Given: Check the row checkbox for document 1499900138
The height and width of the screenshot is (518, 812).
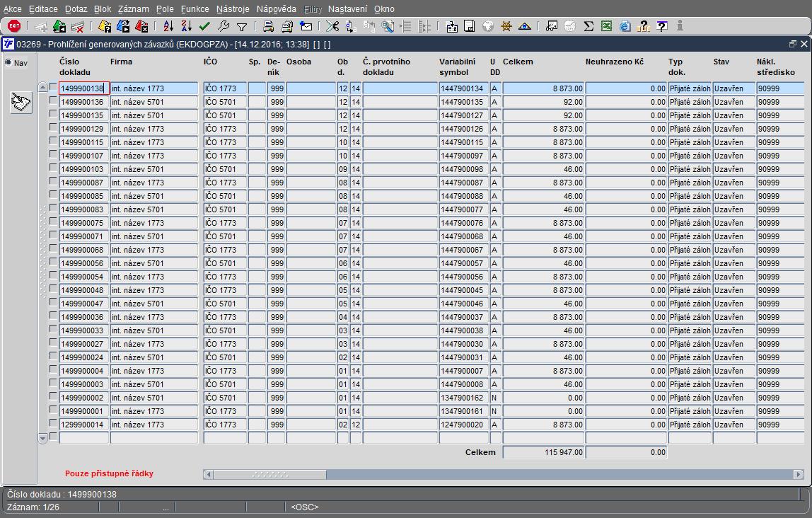Looking at the screenshot, I should [53, 87].
